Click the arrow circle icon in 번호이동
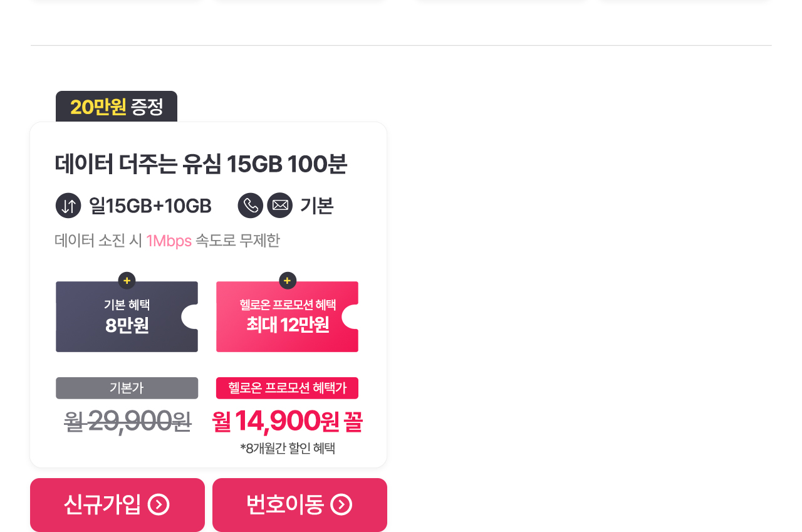The height and width of the screenshot is (532, 802). point(341,504)
